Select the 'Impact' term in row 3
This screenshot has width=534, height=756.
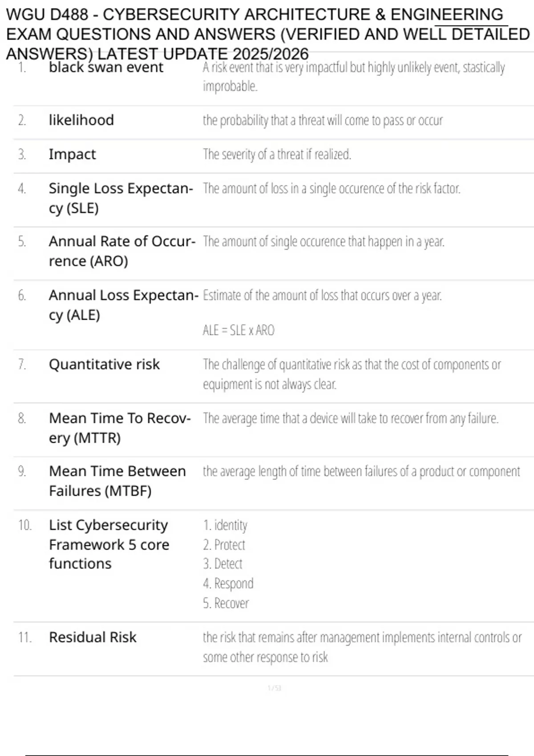pyautogui.click(x=72, y=154)
